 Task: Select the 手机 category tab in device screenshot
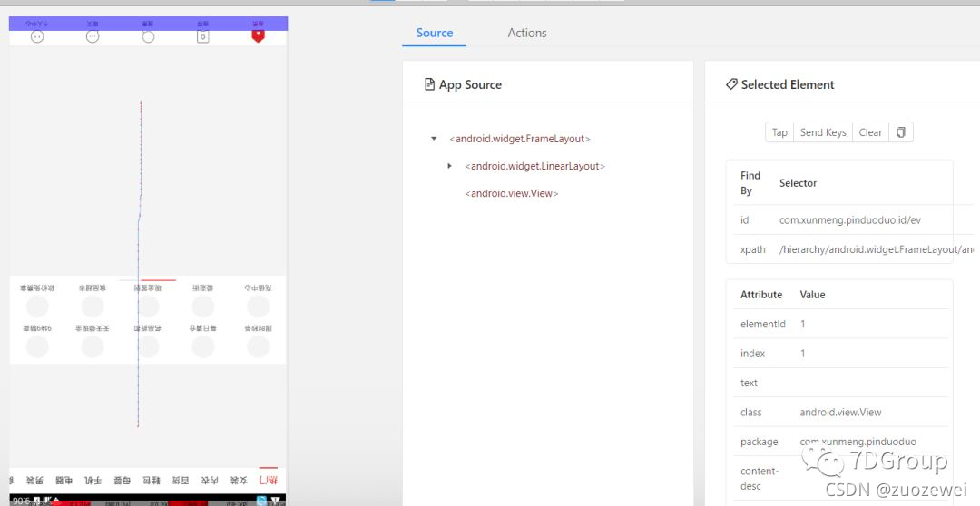pos(93,481)
